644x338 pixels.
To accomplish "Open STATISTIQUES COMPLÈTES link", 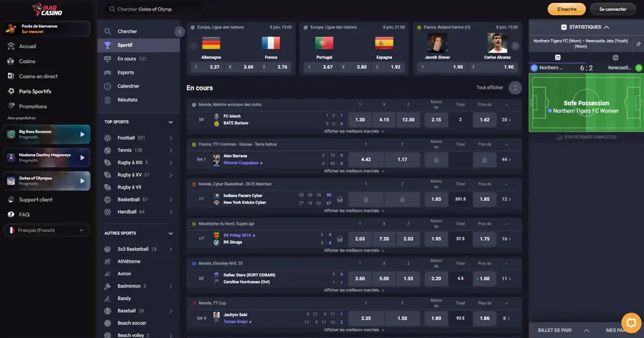I will (587, 137).
